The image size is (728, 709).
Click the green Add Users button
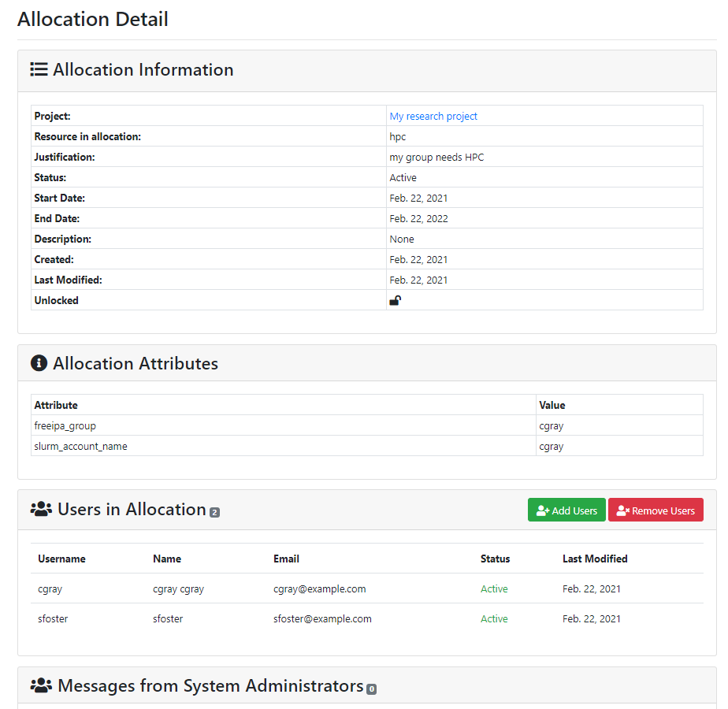pos(566,510)
